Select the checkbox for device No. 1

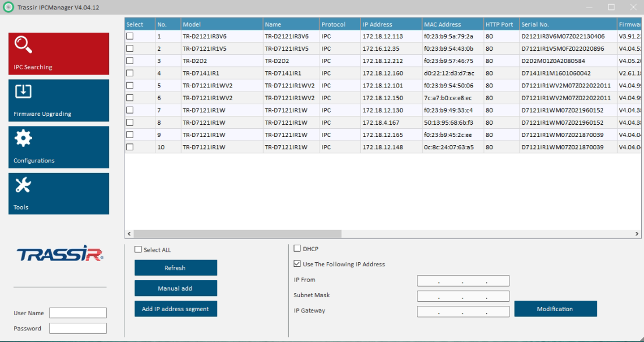click(130, 36)
